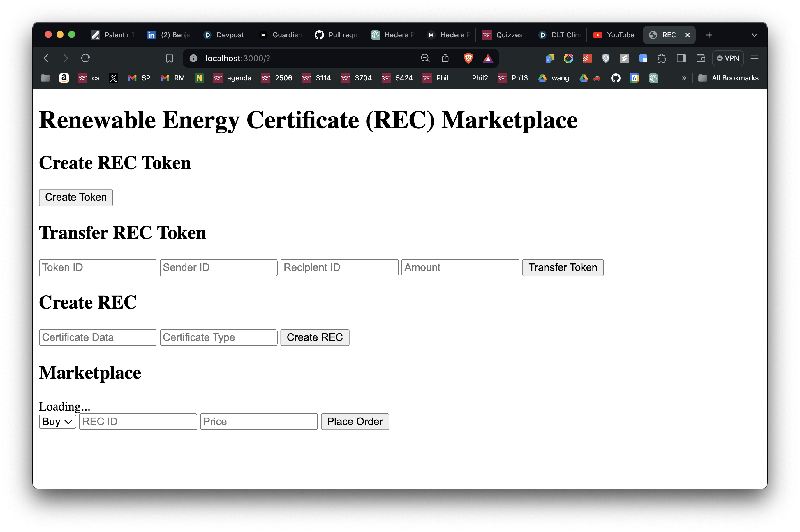Bookmark this page with bookmark icon
The image size is (800, 532).
(x=169, y=58)
